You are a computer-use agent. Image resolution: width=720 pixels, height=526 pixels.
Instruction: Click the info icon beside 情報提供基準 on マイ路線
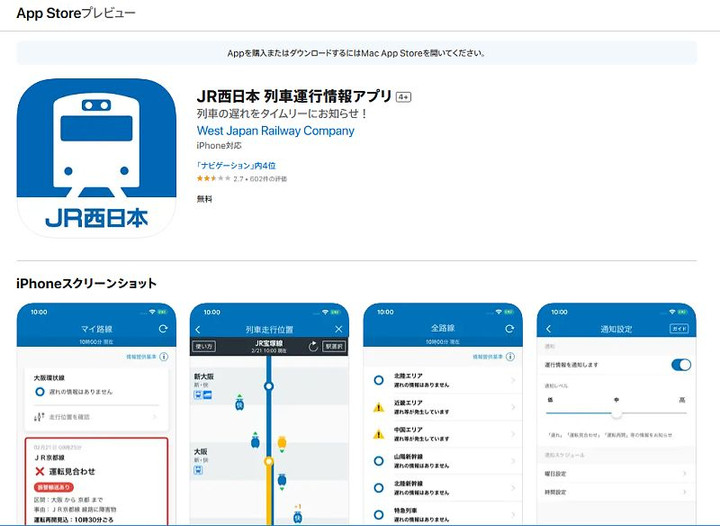pyautogui.click(x=164, y=356)
